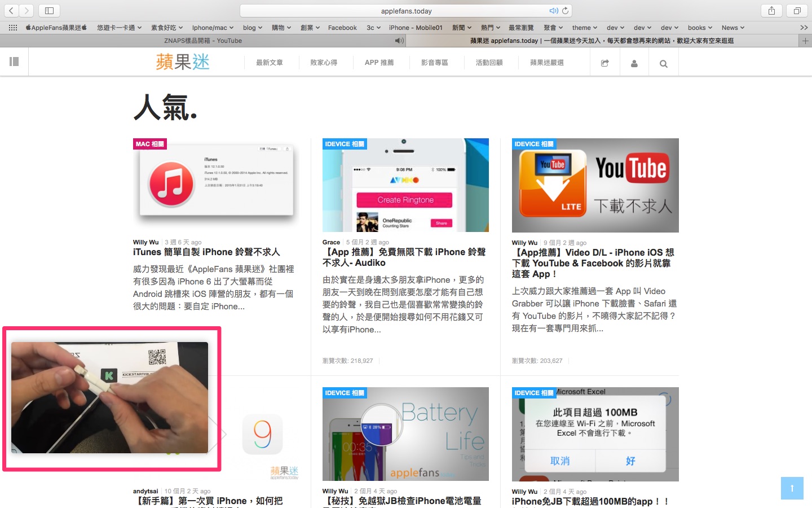Open Safari's Share button
Image resolution: width=812 pixels, height=508 pixels.
[x=771, y=10]
